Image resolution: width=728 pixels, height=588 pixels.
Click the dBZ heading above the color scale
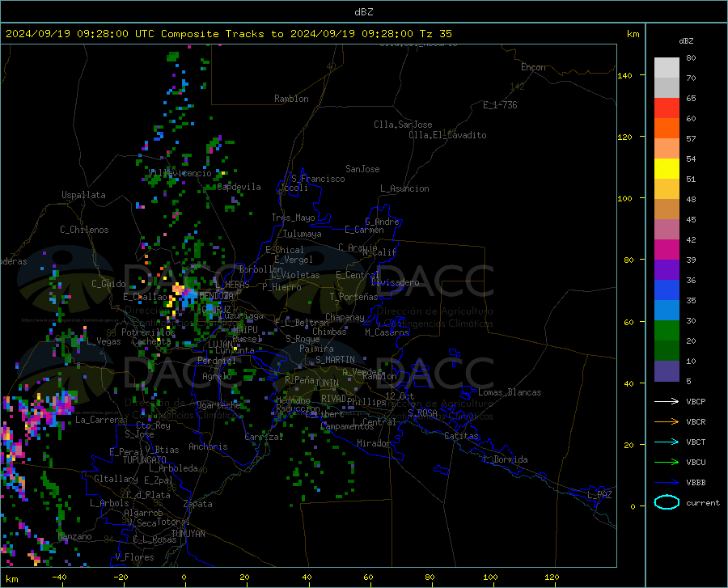(686, 40)
